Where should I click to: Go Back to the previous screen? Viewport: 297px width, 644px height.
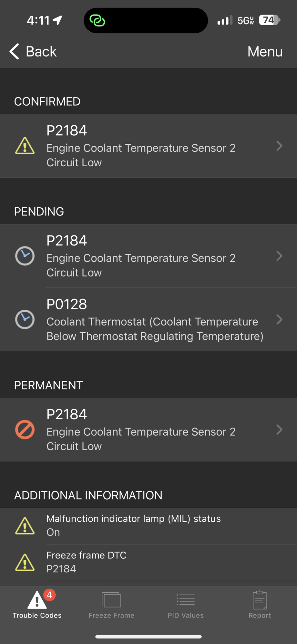tap(33, 52)
